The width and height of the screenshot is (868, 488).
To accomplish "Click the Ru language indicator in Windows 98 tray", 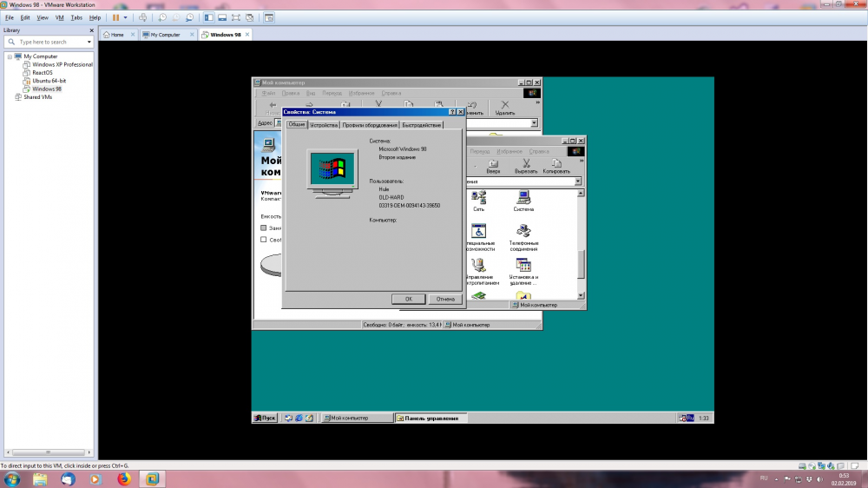I will 690,419.
